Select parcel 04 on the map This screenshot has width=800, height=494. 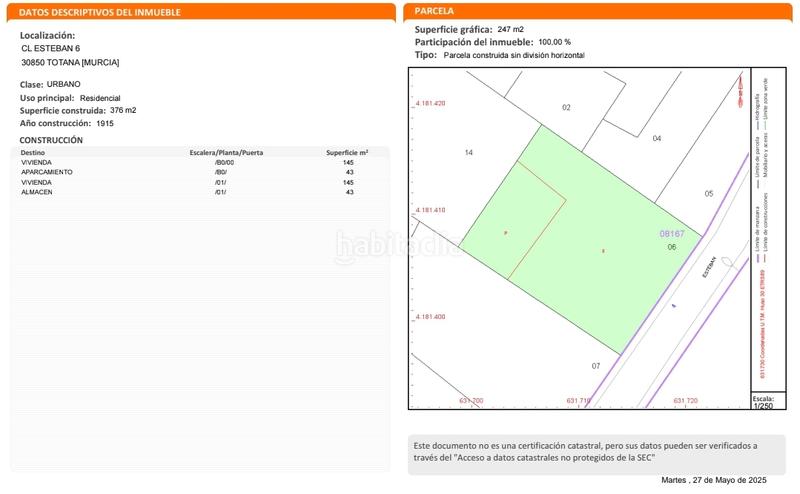[657, 138]
